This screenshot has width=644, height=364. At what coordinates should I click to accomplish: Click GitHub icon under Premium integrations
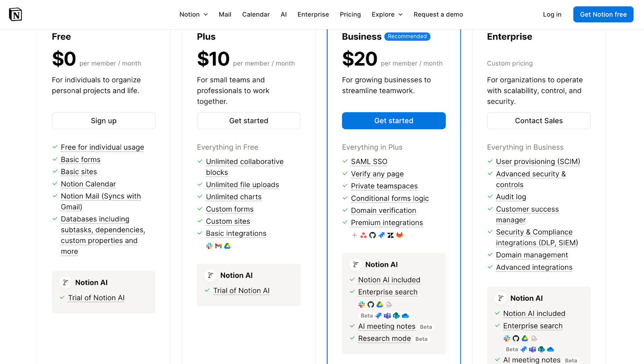(372, 235)
